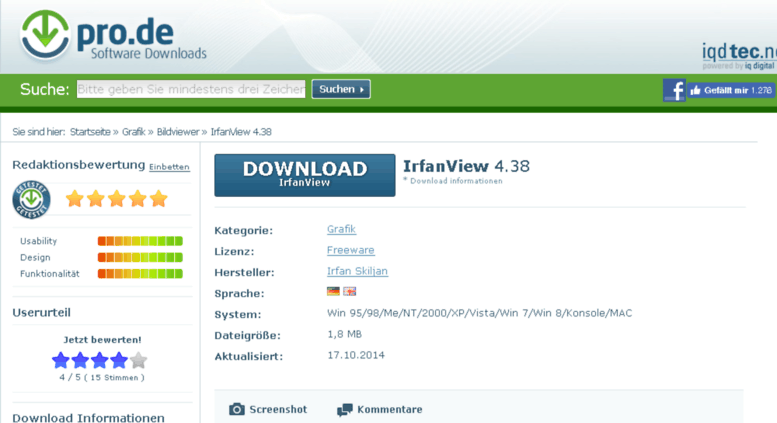Open the Screenshot tab
This screenshot has width=777, height=423.
[268, 410]
